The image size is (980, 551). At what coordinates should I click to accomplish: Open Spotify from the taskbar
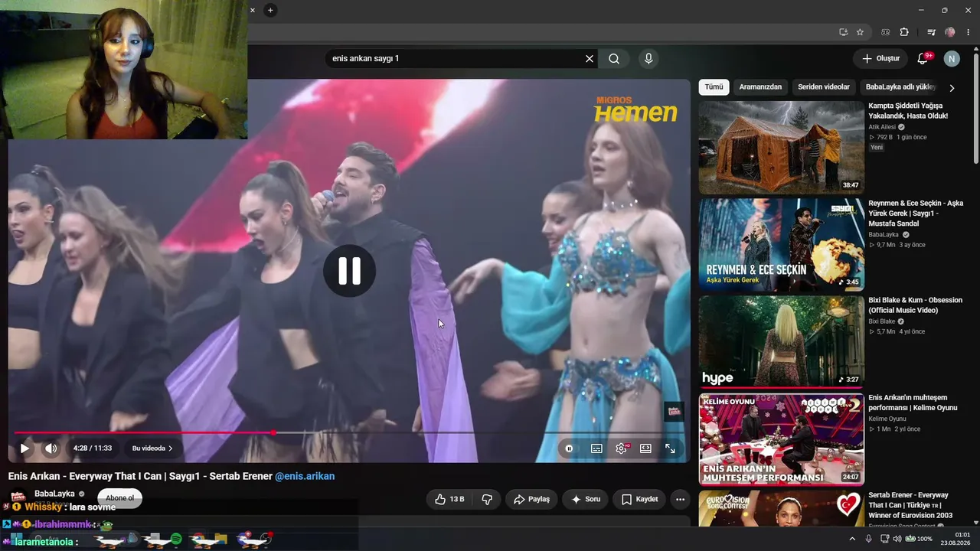(x=176, y=540)
